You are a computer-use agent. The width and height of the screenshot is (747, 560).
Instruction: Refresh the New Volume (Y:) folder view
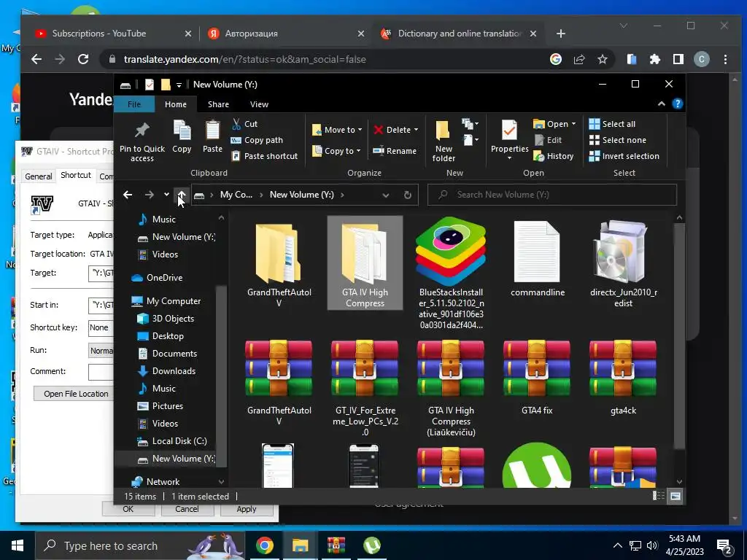pyautogui.click(x=407, y=195)
